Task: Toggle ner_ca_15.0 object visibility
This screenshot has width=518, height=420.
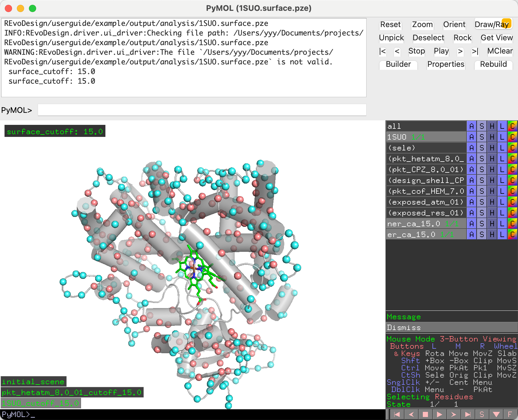Action: 426,224
